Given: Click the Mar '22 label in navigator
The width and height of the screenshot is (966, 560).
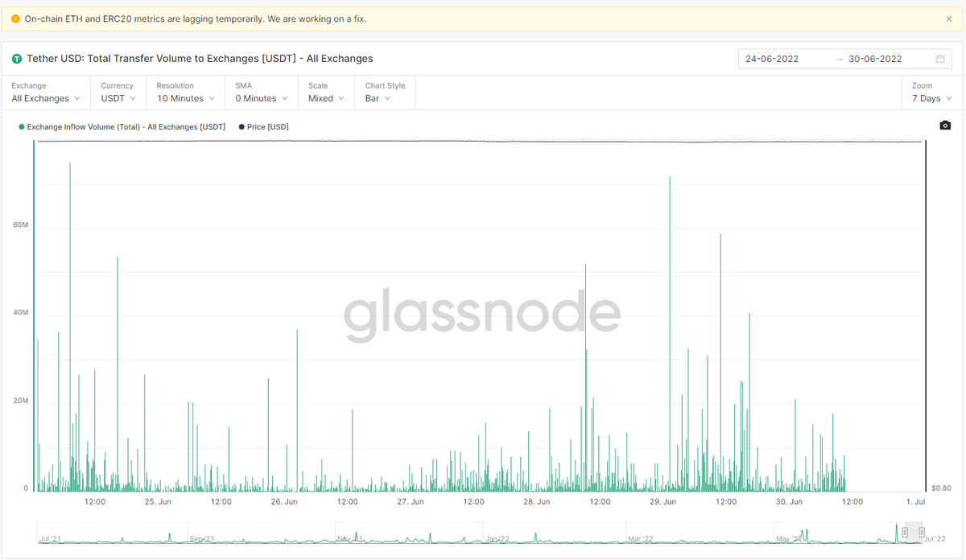Looking at the screenshot, I should pos(641,538).
